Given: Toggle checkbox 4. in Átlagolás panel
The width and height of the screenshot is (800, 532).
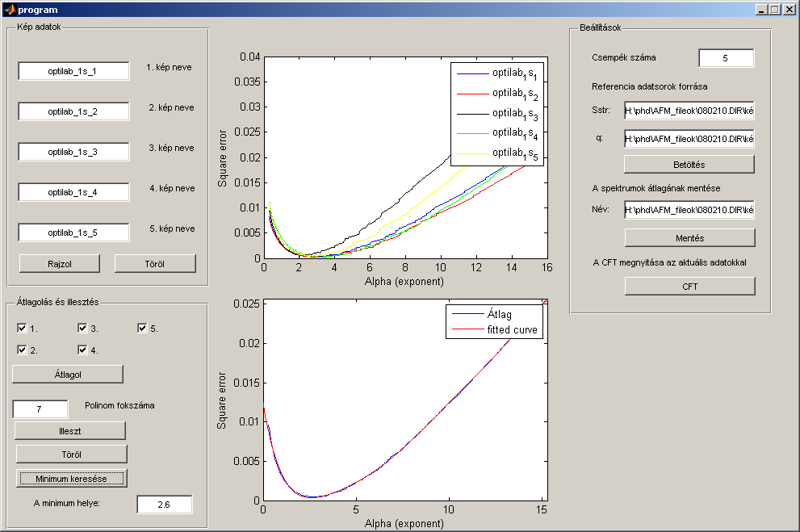Looking at the screenshot, I should (82, 350).
